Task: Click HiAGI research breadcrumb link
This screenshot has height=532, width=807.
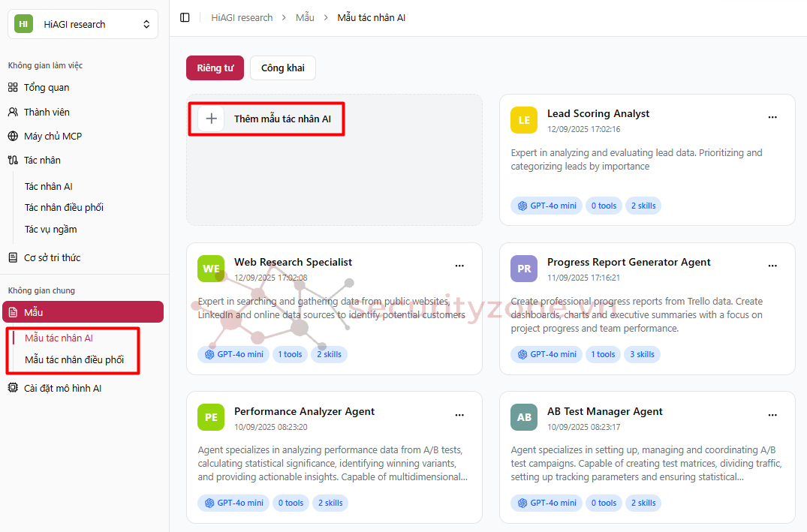Action: pos(242,17)
